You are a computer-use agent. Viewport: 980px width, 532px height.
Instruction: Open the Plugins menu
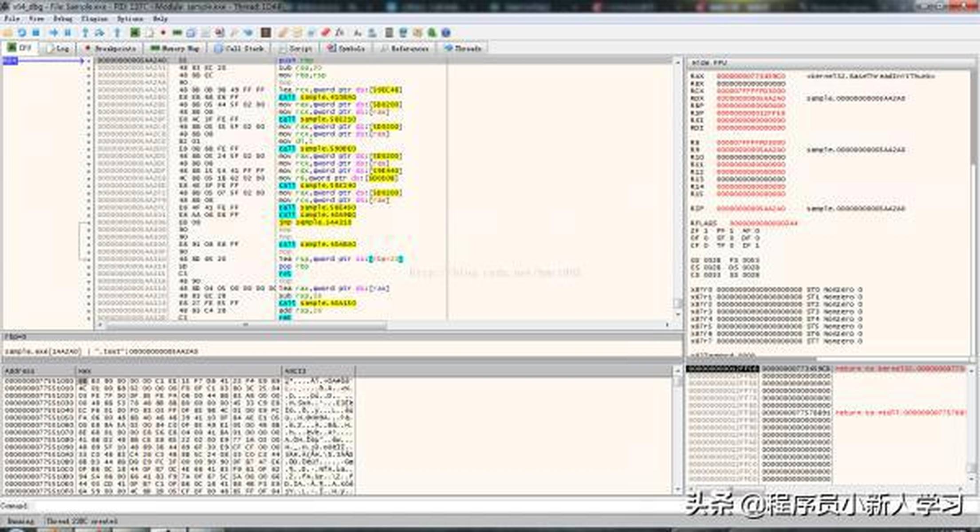click(x=94, y=19)
